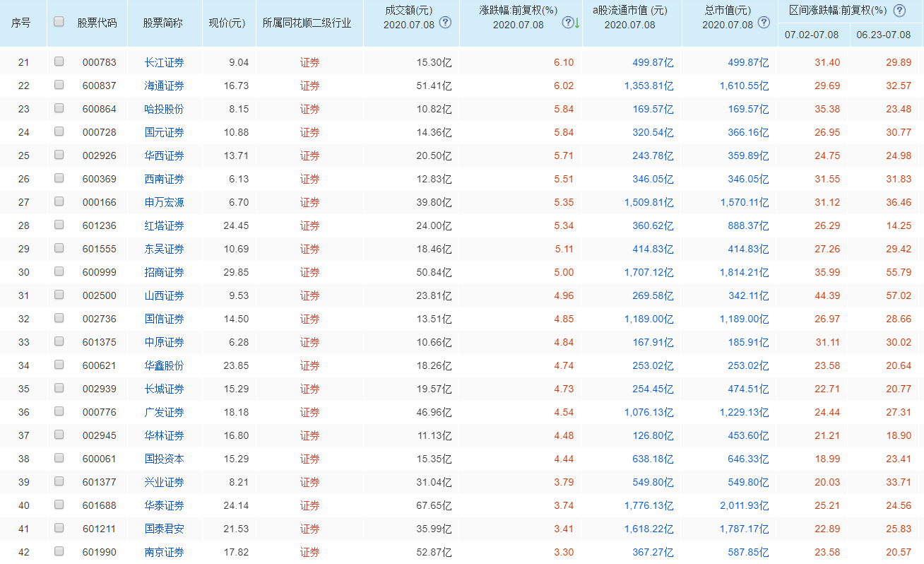Open 西南证券 stock link
The height and width of the screenshot is (564, 924).
(x=165, y=179)
